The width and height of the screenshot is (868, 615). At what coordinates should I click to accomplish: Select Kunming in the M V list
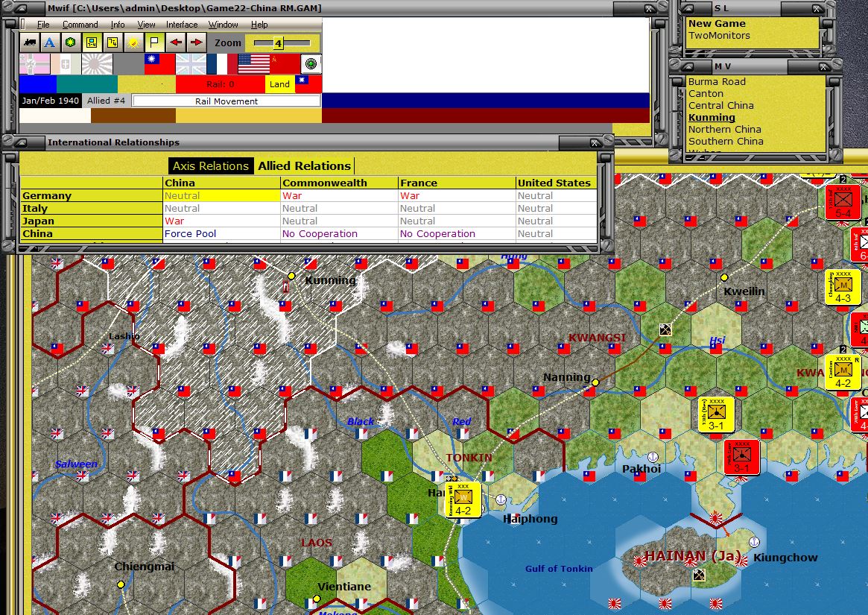712,118
